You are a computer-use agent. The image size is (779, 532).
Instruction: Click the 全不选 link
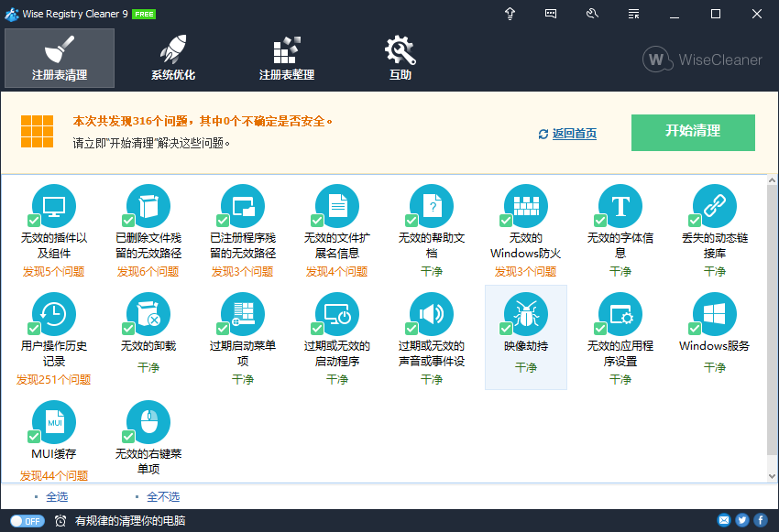163,497
